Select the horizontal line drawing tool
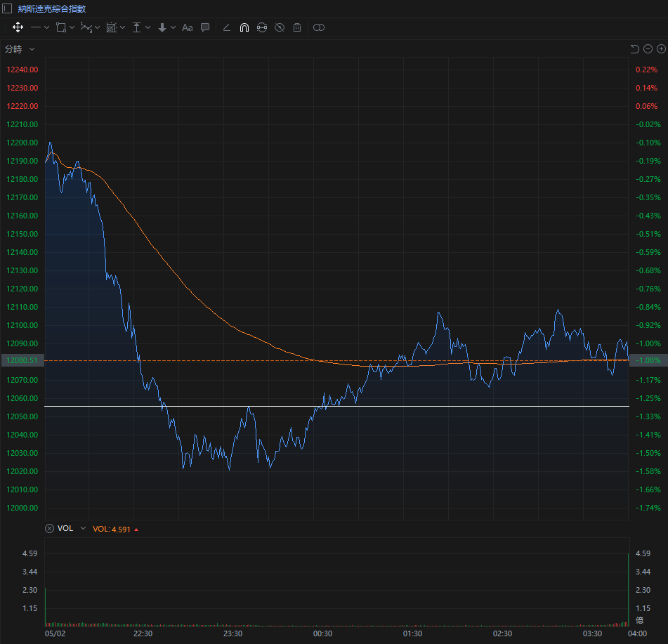This screenshot has width=668, height=644. coord(36,27)
